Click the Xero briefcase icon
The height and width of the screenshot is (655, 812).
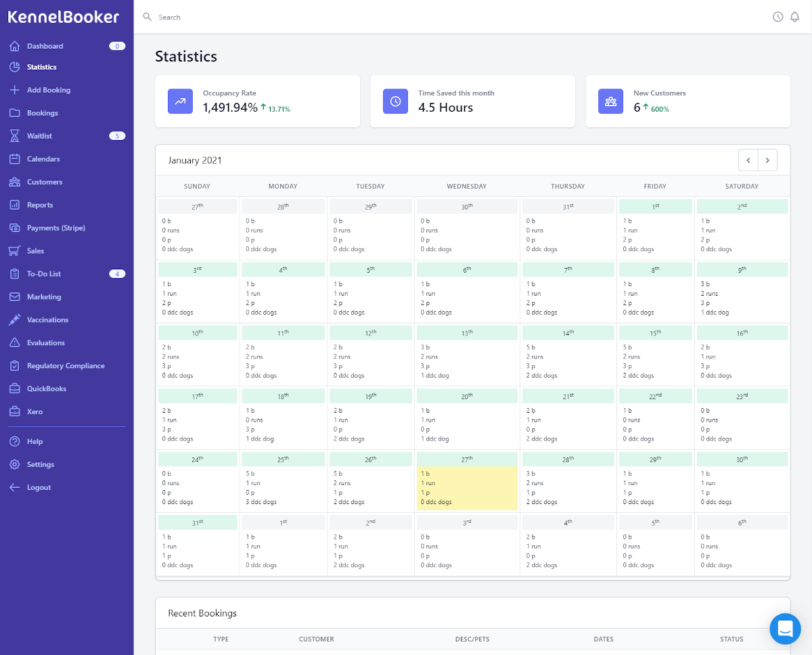(x=14, y=412)
